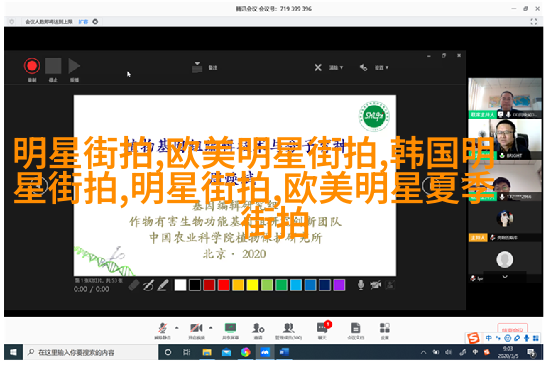Open the arrow beside the meeting video button

pyautogui.click(x=210, y=328)
